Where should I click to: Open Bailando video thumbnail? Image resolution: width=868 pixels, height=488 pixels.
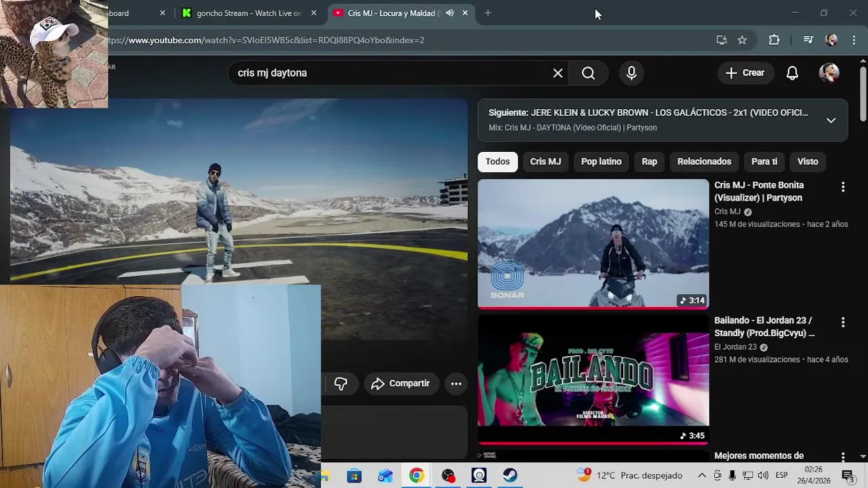click(593, 380)
